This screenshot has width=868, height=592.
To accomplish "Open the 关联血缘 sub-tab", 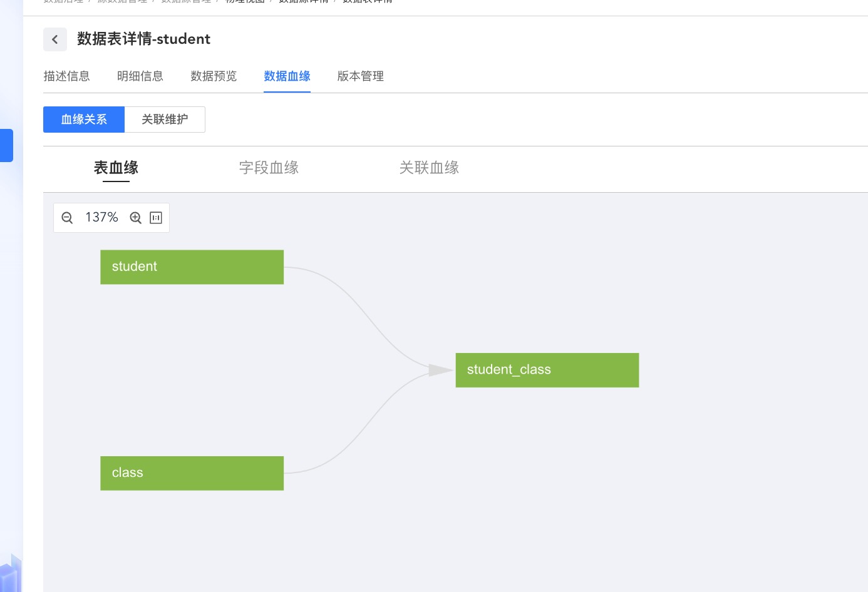I will 429,168.
